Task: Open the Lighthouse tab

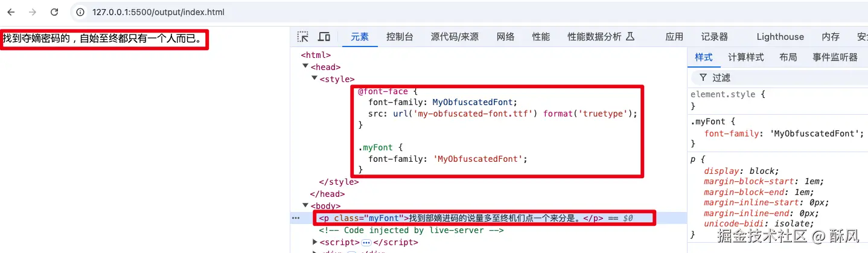Action: [x=780, y=37]
